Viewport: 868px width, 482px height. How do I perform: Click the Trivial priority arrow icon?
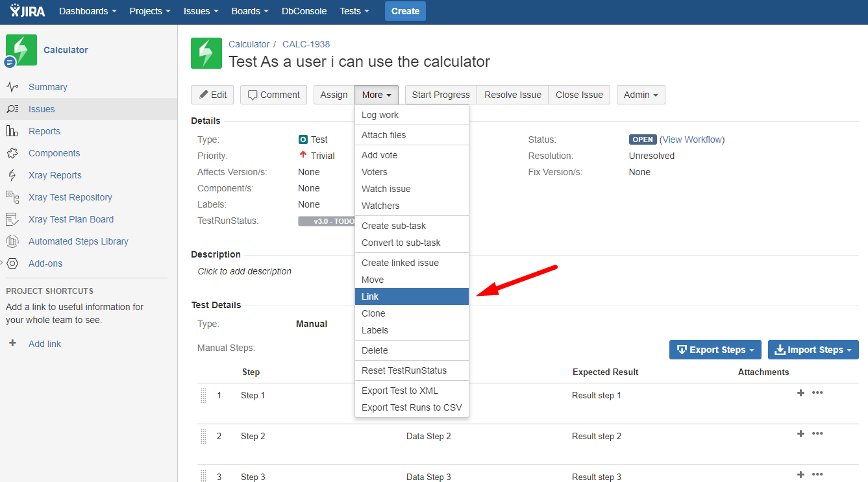point(303,155)
